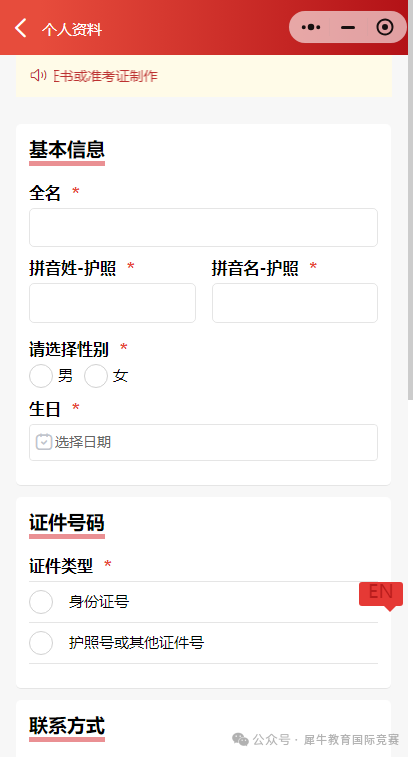Click the 联系方式 section heading
Viewport: 413px width, 757px height.
[x=67, y=726]
